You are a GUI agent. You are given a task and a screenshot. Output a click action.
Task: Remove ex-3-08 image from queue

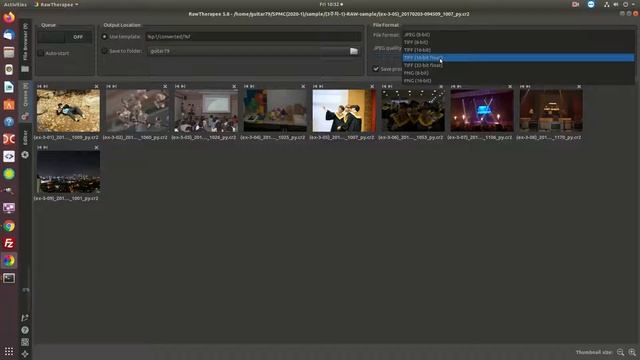click(579, 87)
